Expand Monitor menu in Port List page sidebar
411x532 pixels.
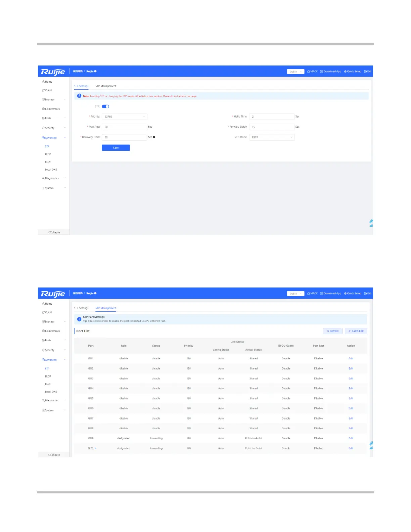point(53,322)
